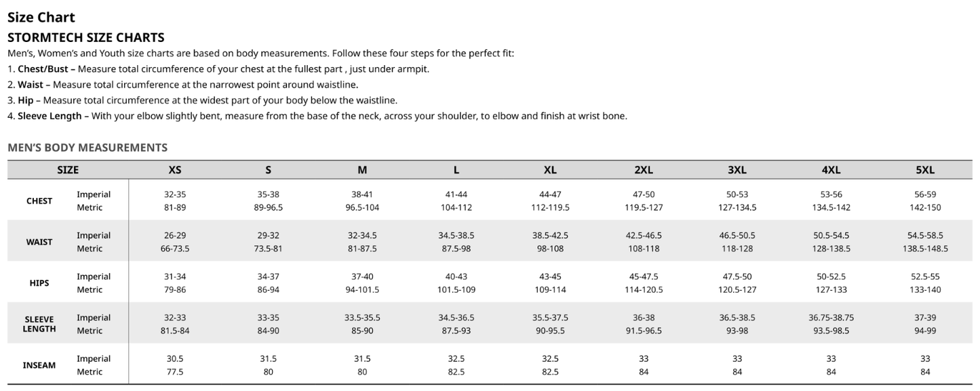980x391 pixels.
Task: Click inseam value 30.5 under XS
Action: (175, 358)
